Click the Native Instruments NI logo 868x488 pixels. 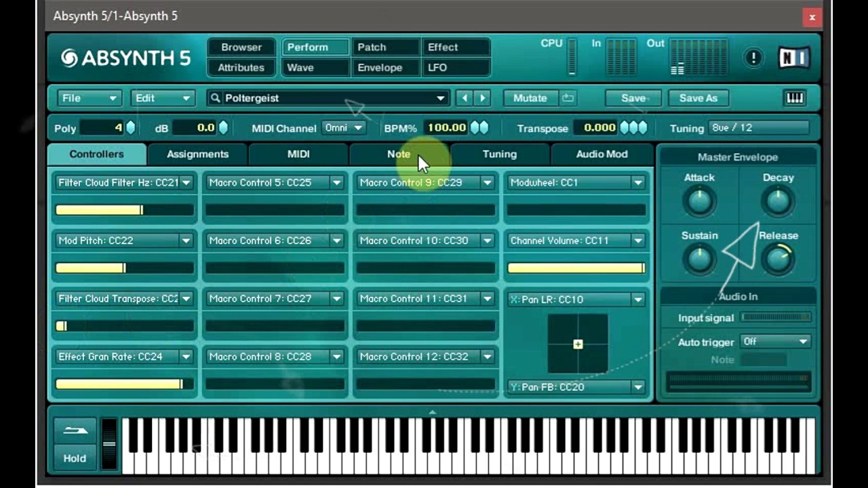point(793,58)
